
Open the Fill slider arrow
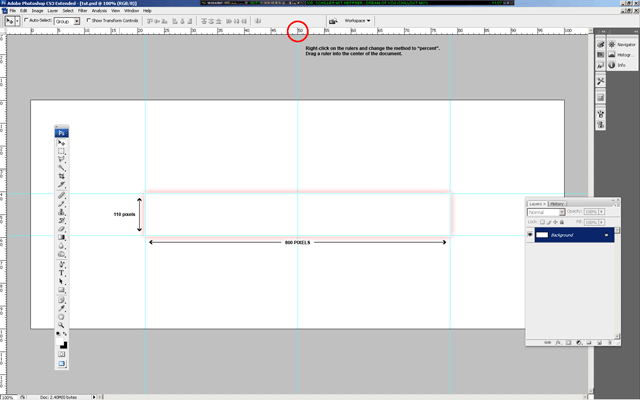(x=602, y=222)
